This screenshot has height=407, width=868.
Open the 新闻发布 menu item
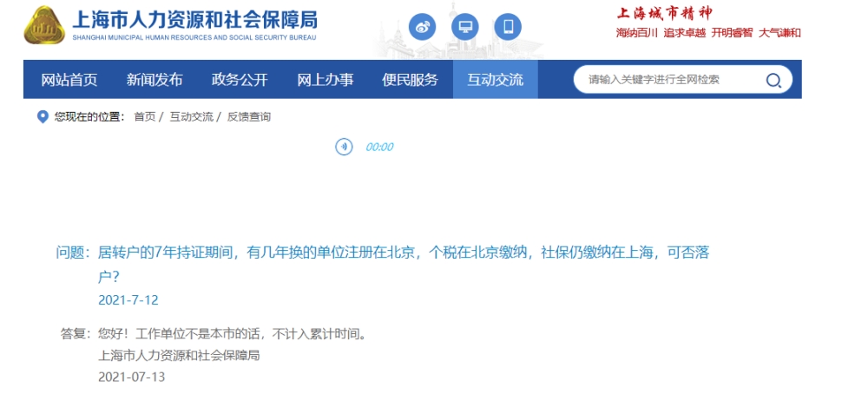[x=155, y=80]
